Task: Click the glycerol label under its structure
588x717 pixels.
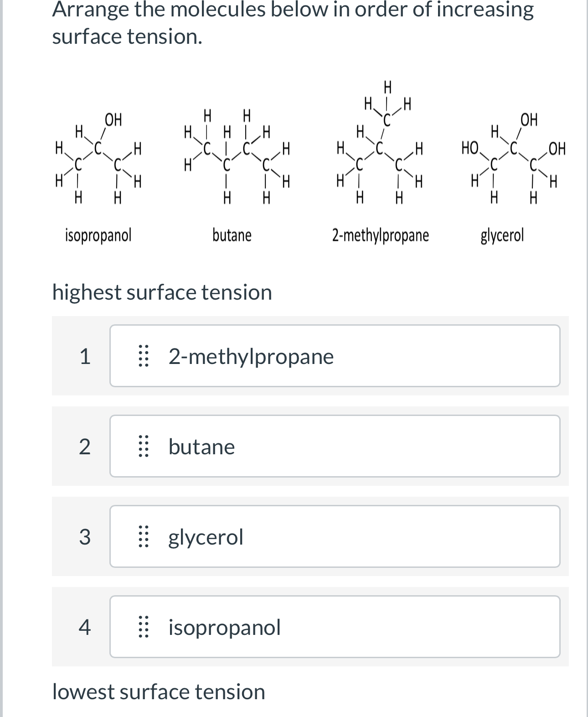Action: 503,236
